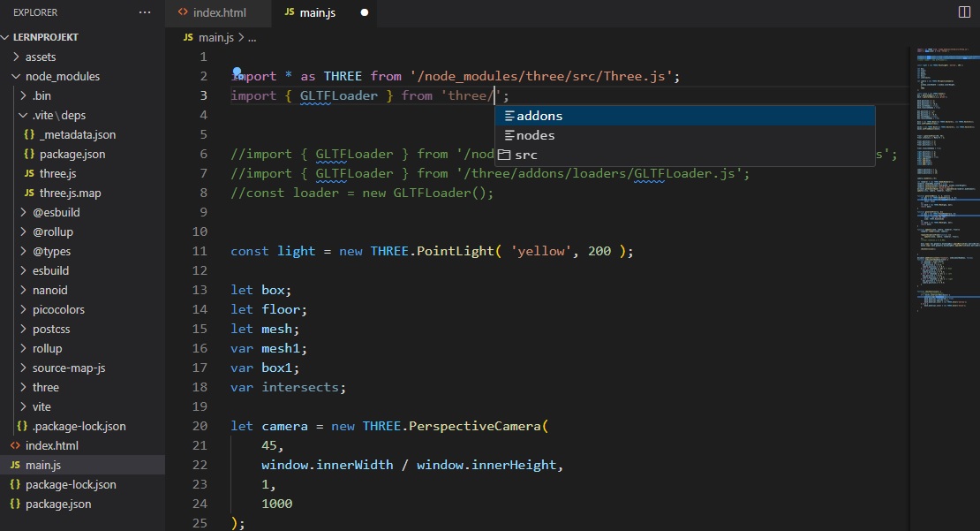The image size is (980, 531).
Task: Click the value 1000 on line 24
Action: tap(277, 504)
